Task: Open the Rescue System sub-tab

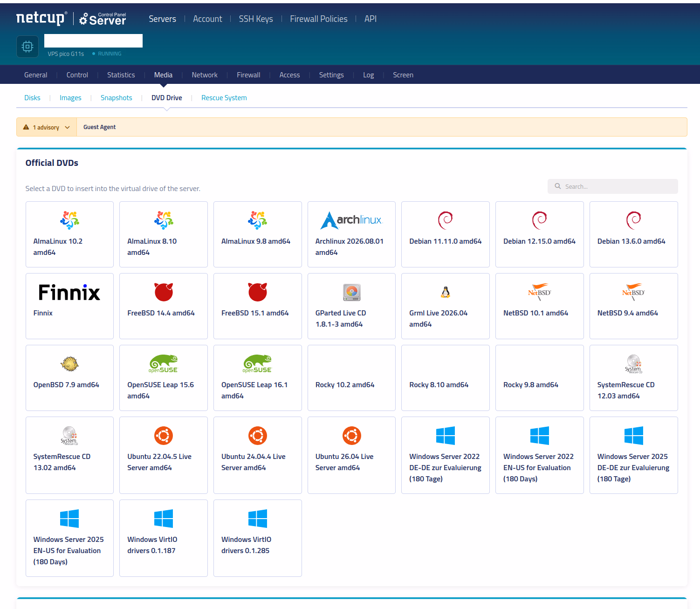Action: click(x=224, y=98)
